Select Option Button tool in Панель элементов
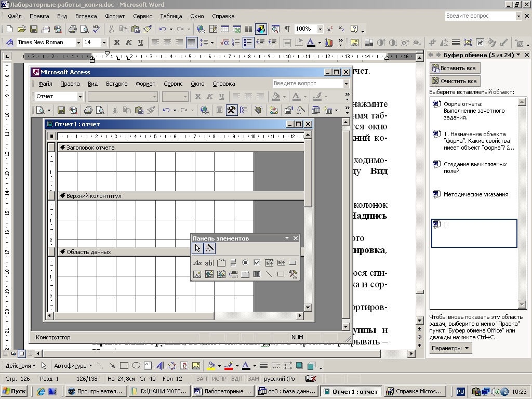 [x=245, y=262]
